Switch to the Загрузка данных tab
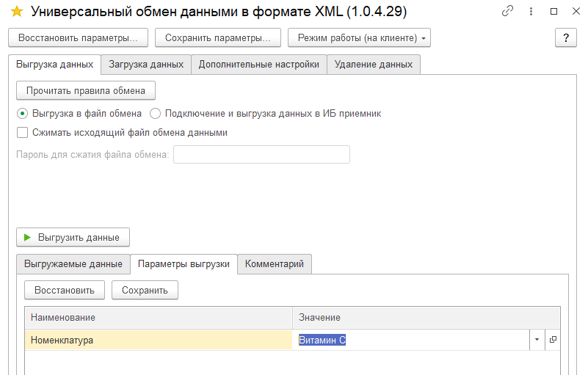The image size is (588, 375). (x=146, y=65)
